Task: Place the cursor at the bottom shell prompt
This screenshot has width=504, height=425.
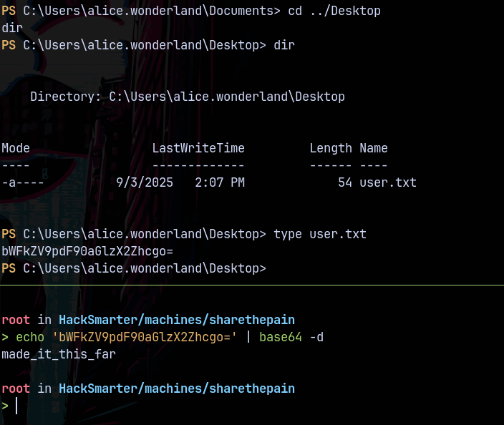Action: click(x=16, y=406)
